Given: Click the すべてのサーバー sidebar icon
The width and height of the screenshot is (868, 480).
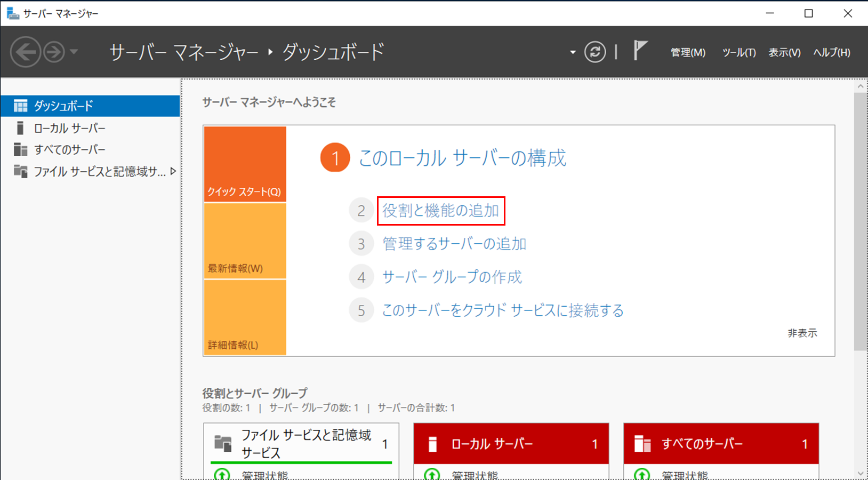Looking at the screenshot, I should tap(20, 150).
